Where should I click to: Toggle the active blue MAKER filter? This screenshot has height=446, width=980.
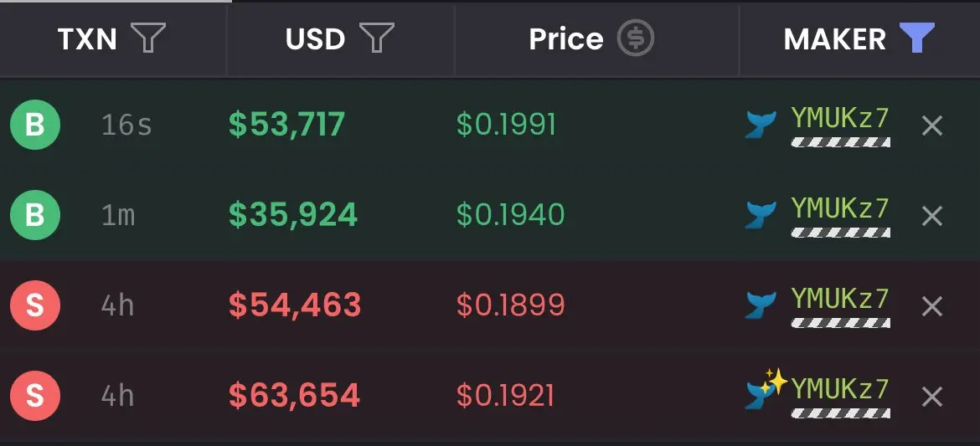[x=917, y=38]
